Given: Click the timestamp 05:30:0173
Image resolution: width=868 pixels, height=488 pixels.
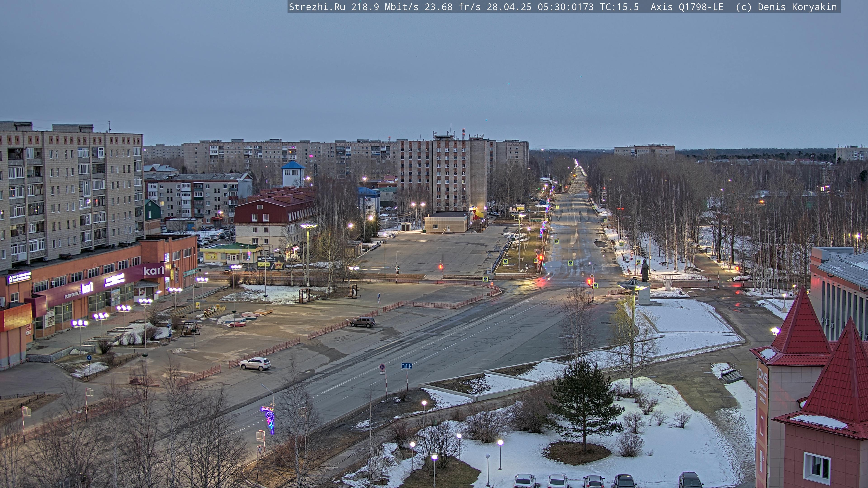Looking at the screenshot, I should [x=565, y=7].
